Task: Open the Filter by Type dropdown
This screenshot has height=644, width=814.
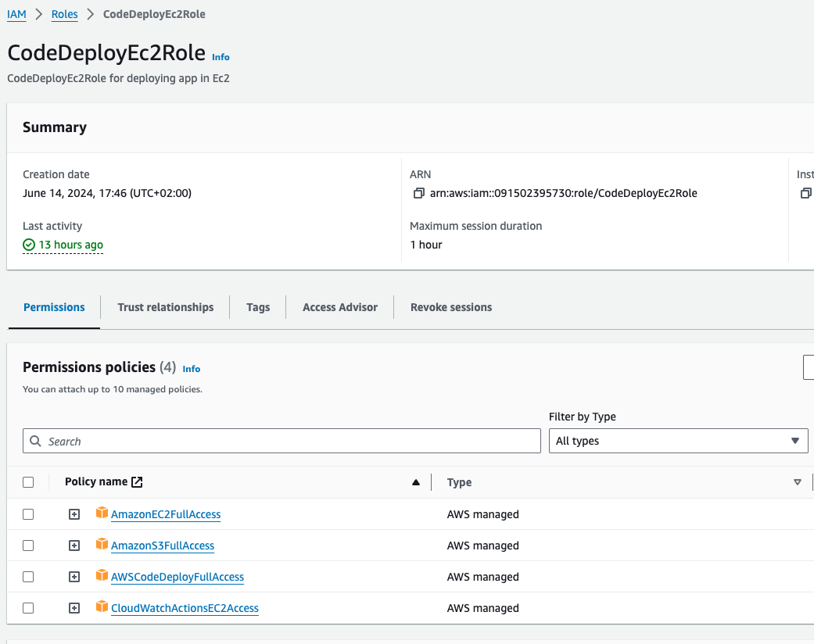Action: pyautogui.click(x=679, y=441)
